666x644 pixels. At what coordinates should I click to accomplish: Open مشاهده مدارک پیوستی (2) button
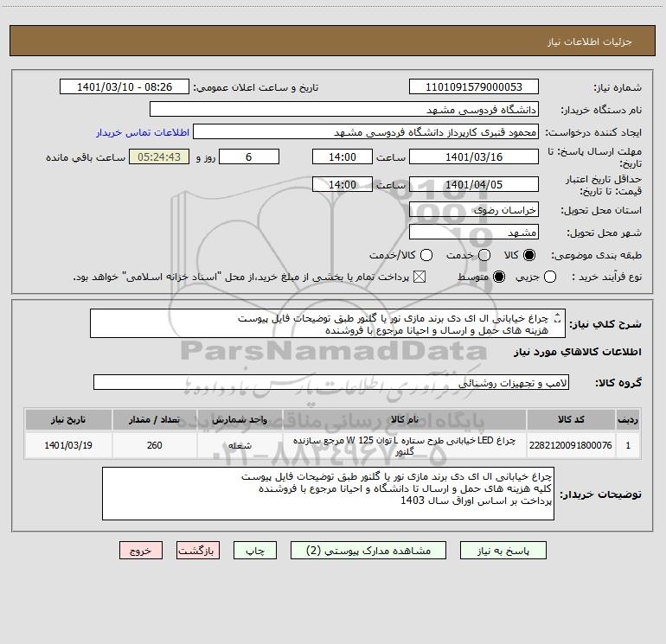pyautogui.click(x=368, y=551)
